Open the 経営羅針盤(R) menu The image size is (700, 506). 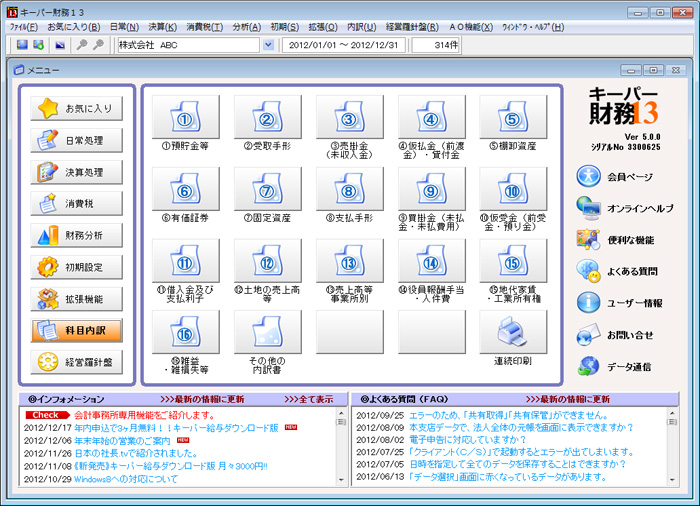[412, 27]
